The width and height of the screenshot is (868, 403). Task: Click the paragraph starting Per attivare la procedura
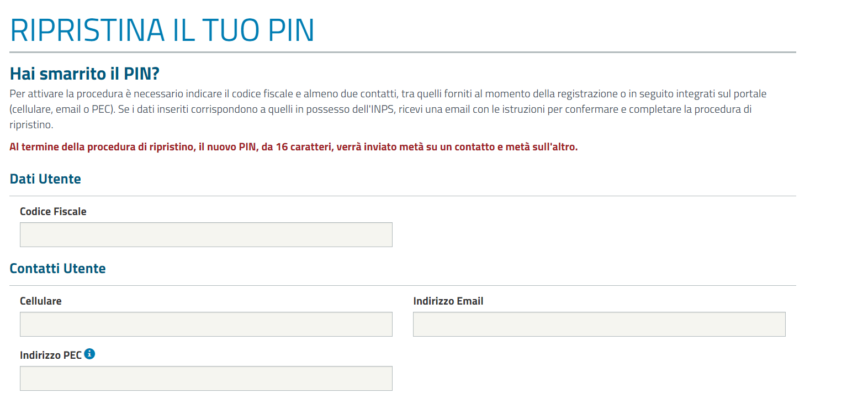click(388, 109)
